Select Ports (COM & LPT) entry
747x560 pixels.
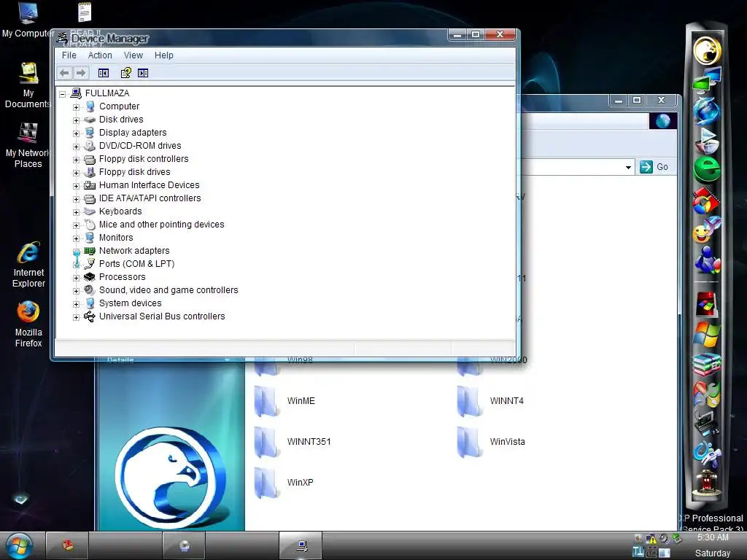point(136,264)
